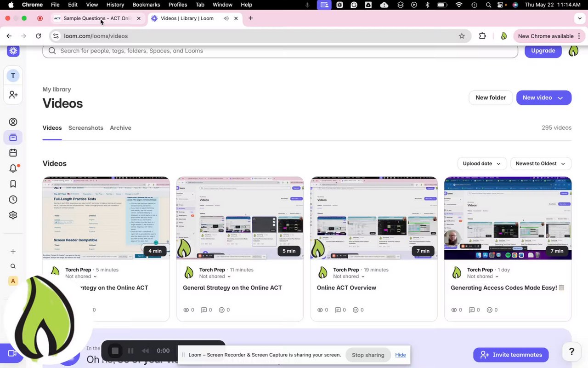Open the Chrome tab search chevron
The height and width of the screenshot is (368, 588).
pyautogui.click(x=580, y=18)
